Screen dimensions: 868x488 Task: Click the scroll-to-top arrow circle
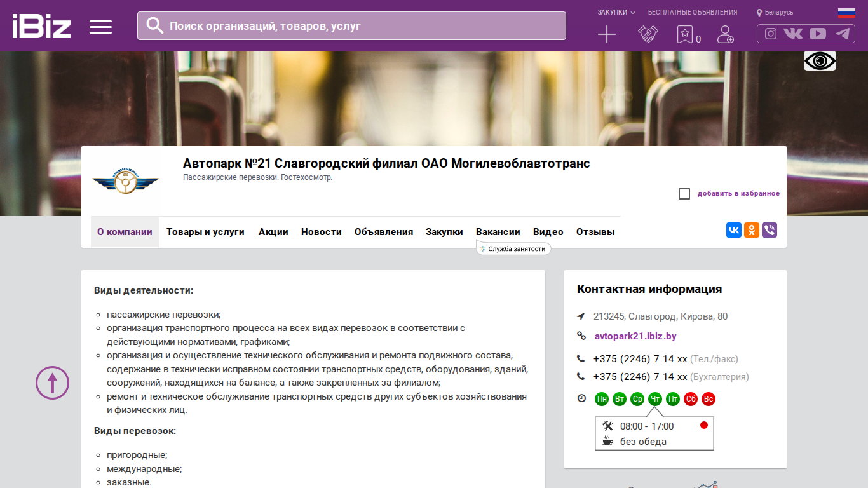pos(52,383)
